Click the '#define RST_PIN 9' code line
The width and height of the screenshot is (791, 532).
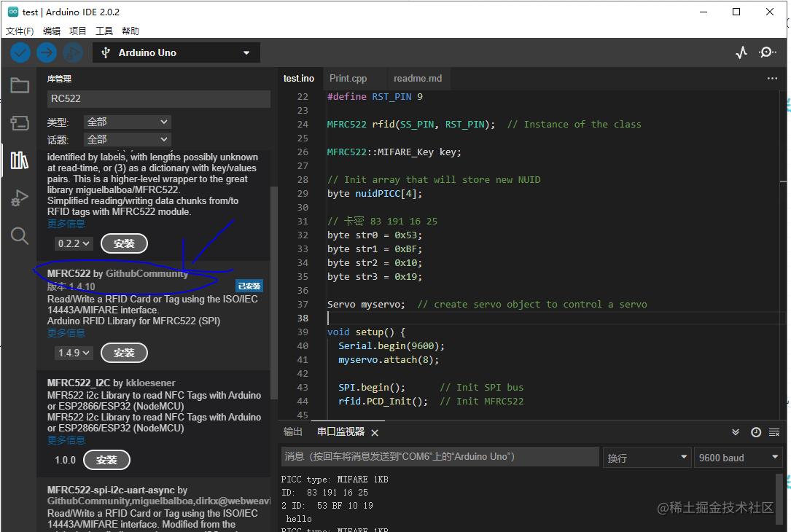point(375,97)
